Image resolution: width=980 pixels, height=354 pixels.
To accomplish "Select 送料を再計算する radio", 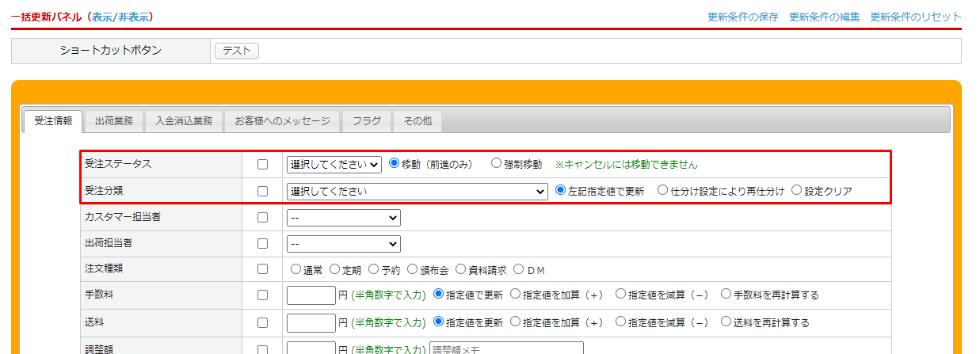I will 726,322.
